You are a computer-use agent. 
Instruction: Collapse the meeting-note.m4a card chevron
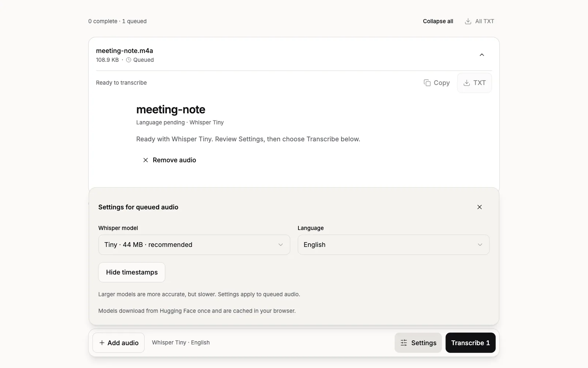pos(482,55)
